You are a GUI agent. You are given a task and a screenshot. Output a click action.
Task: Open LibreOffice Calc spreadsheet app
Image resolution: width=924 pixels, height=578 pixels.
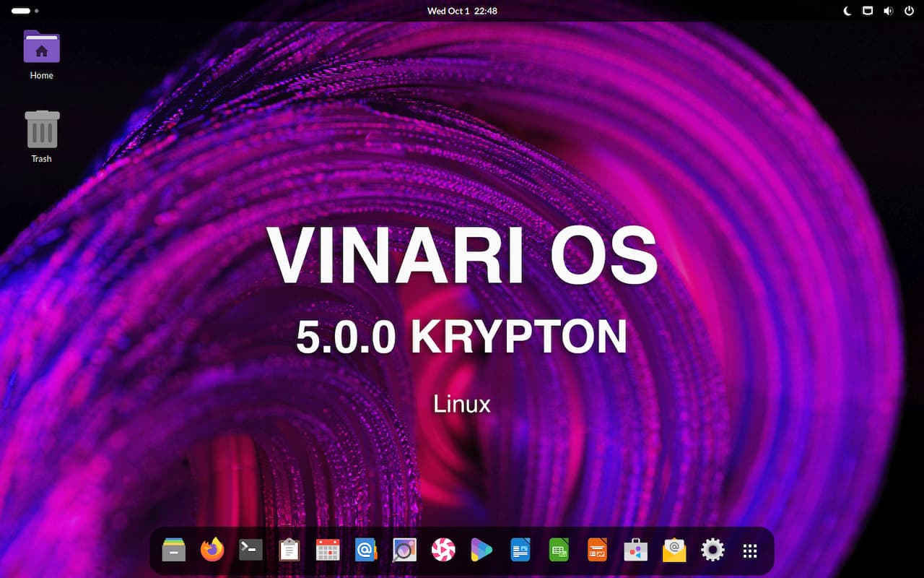[x=558, y=550]
